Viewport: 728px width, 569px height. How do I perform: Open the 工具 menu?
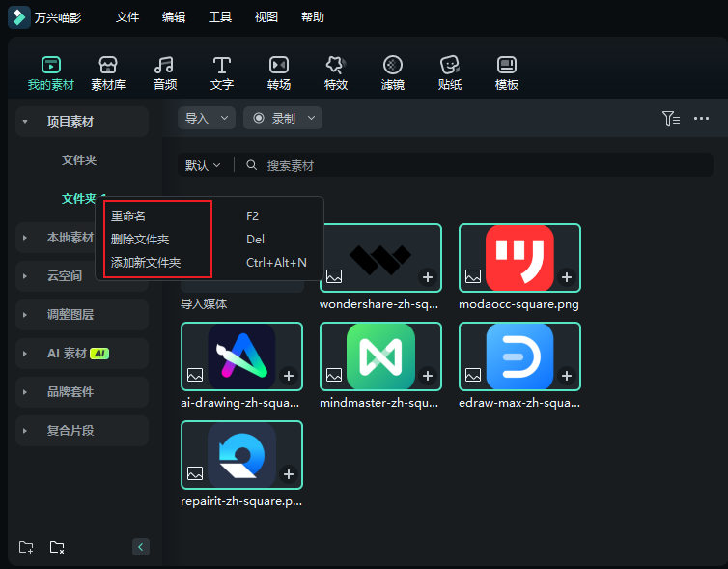pos(220,17)
